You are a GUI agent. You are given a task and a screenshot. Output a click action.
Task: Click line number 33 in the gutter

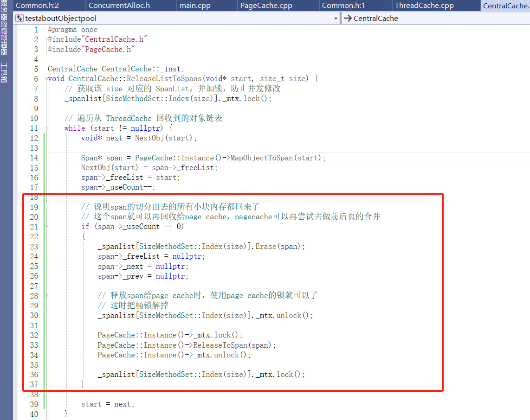(x=34, y=345)
